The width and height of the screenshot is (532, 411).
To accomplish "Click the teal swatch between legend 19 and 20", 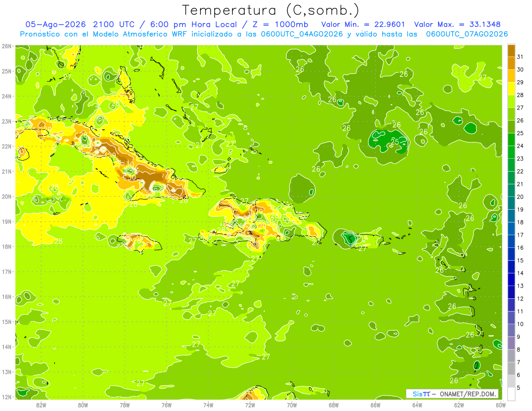I will [512, 203].
